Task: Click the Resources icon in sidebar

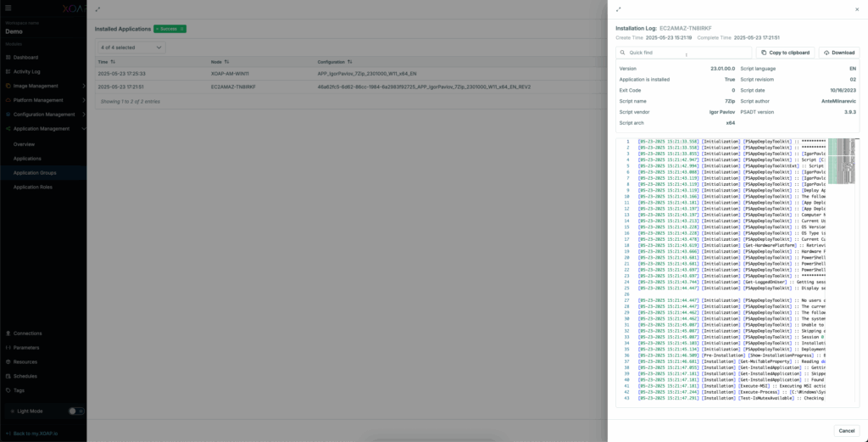Action: tap(8, 361)
